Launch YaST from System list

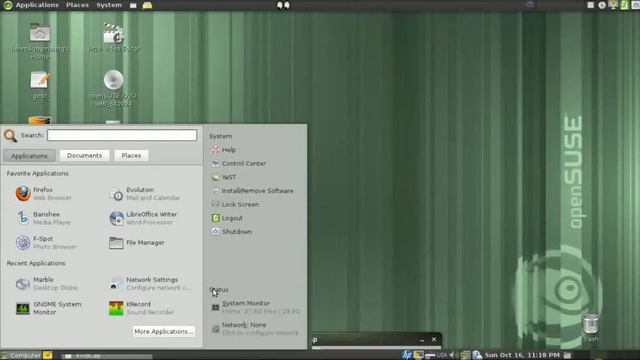tap(224, 177)
